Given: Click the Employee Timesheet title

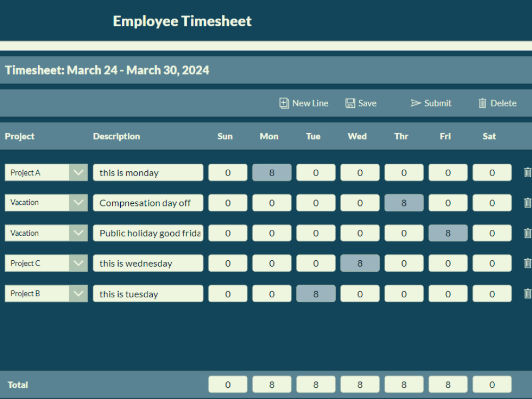Looking at the screenshot, I should 181,21.
